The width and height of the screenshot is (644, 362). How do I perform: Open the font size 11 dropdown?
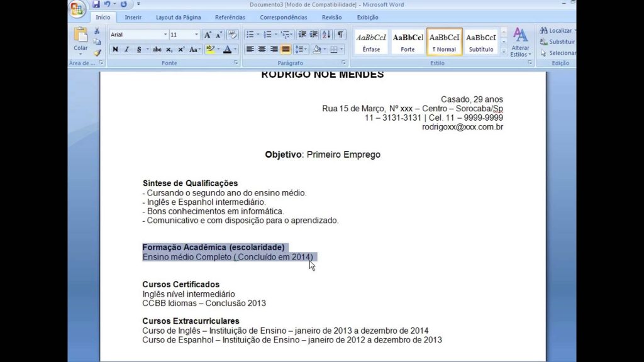pyautogui.click(x=196, y=35)
